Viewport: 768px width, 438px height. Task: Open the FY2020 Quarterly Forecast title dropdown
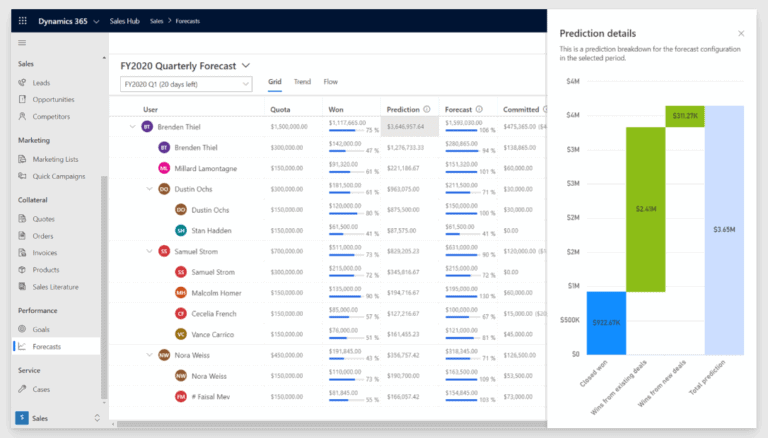tap(246, 65)
